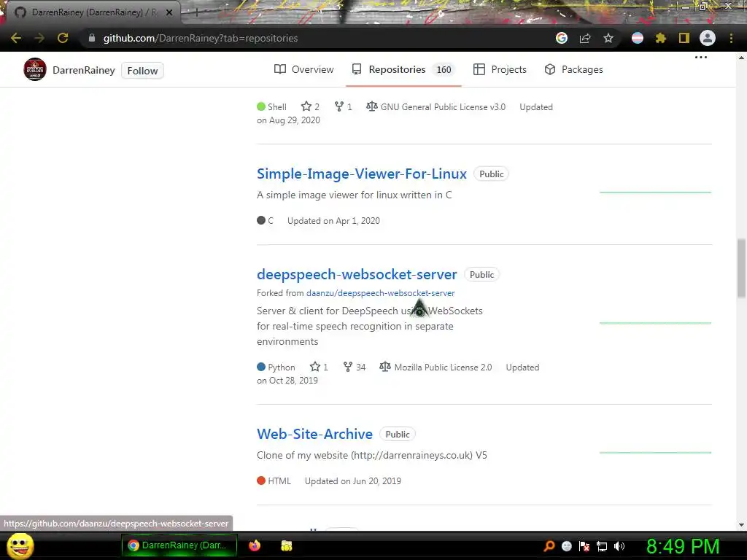The image size is (747, 560).
Task: Click activity graph for Web-Site-Archive
Action: [655, 452]
